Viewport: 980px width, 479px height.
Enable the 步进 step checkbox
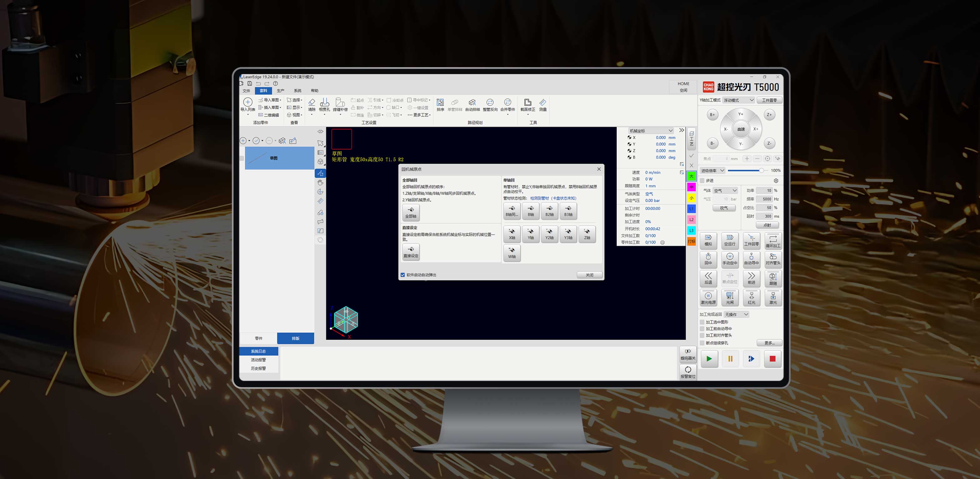point(702,181)
